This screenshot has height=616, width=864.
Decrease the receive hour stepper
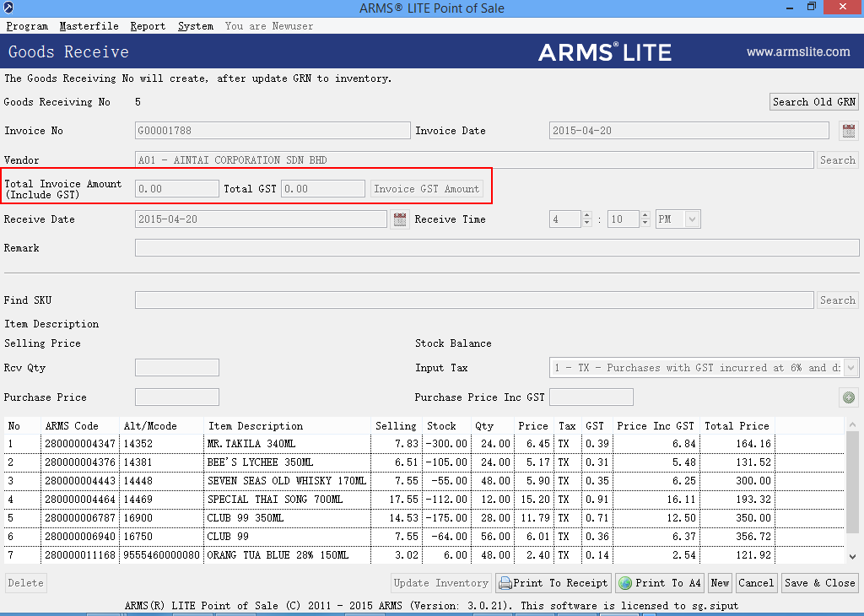coord(587,223)
